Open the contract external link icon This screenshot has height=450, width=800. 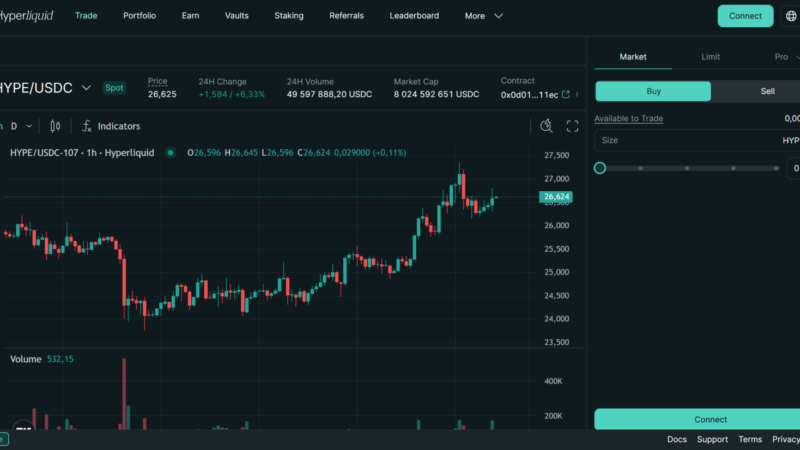click(x=566, y=94)
